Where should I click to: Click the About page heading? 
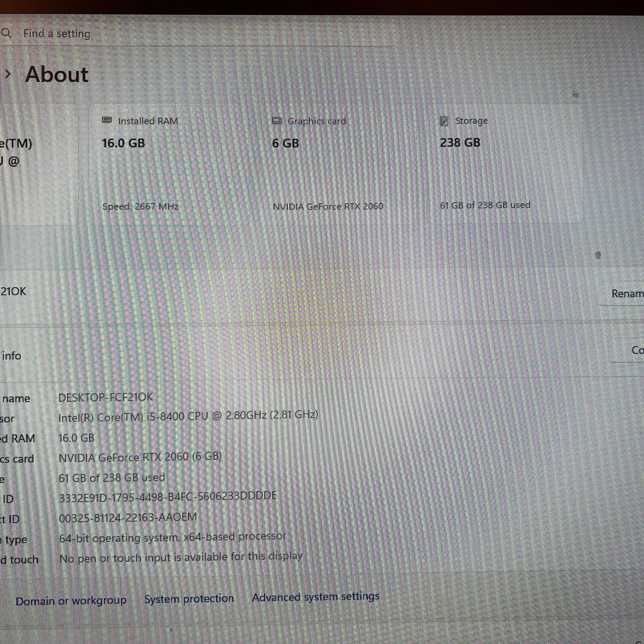click(57, 74)
